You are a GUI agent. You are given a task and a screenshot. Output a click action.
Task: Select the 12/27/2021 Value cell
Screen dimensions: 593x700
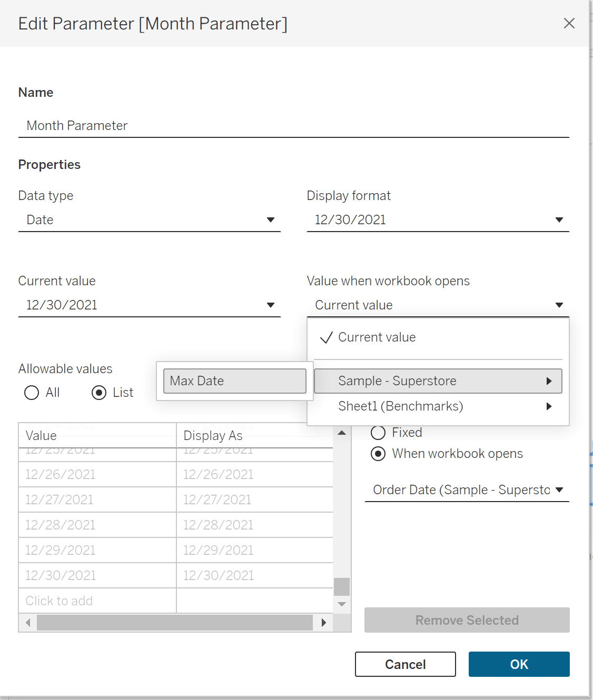(x=97, y=499)
